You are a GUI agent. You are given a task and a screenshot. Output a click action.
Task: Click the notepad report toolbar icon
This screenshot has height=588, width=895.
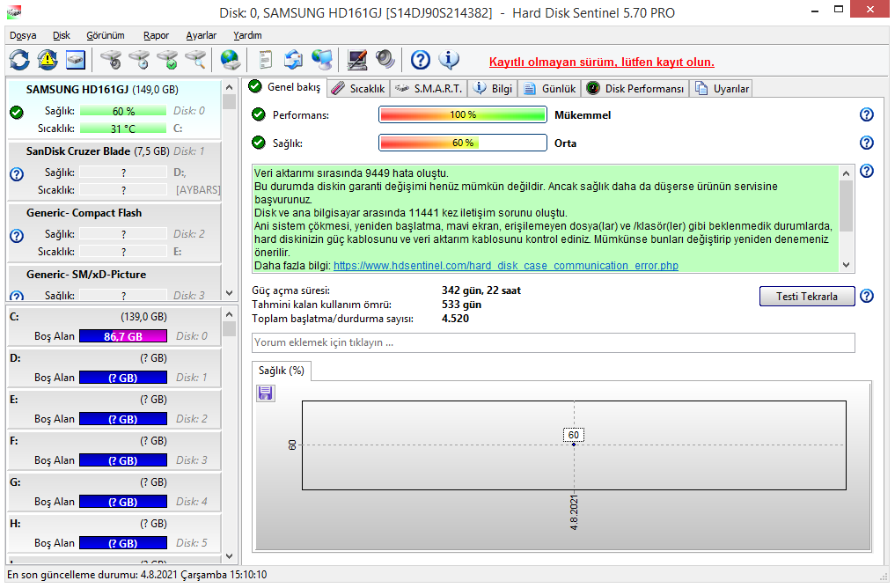click(x=266, y=59)
